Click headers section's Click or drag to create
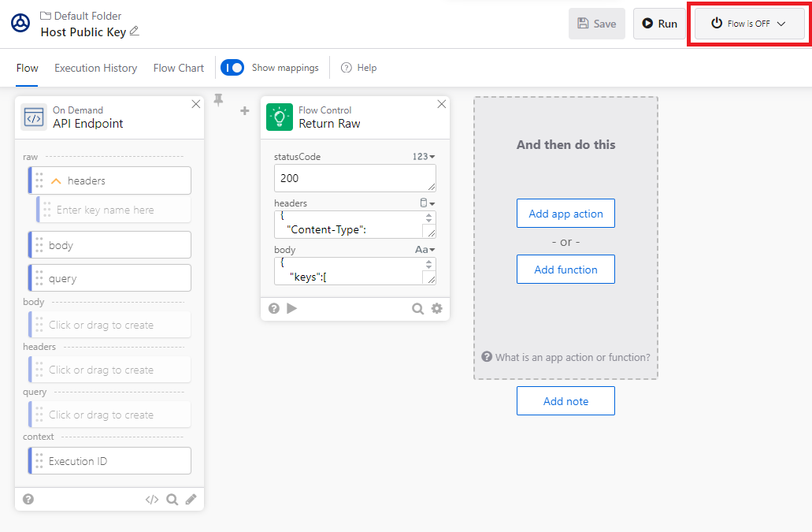Viewport: 812px width, 532px height. click(109, 370)
